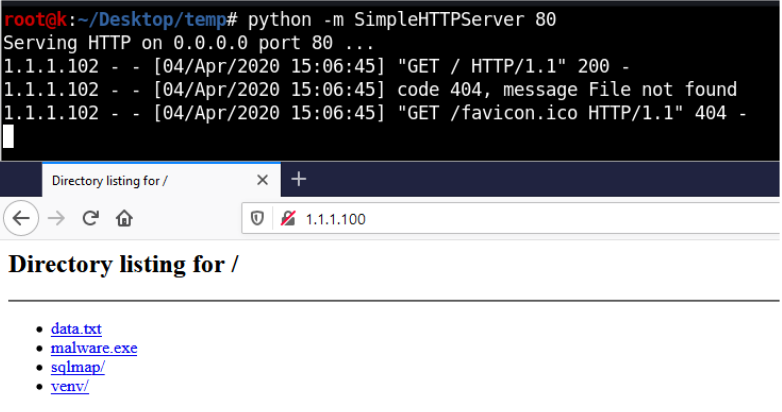
Task: Click the 'GET /favicon.ico' 404 log line
Action: point(375,113)
